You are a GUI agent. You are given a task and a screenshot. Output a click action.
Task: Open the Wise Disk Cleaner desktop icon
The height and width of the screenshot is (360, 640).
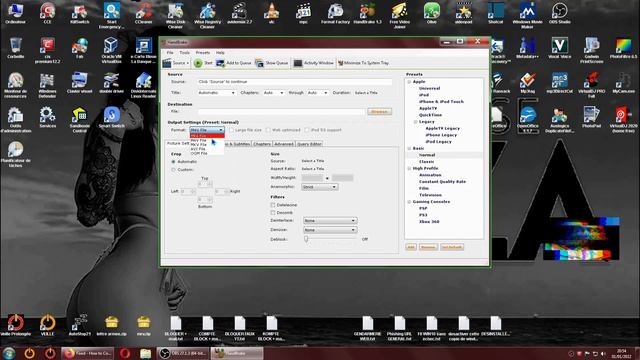(x=176, y=16)
